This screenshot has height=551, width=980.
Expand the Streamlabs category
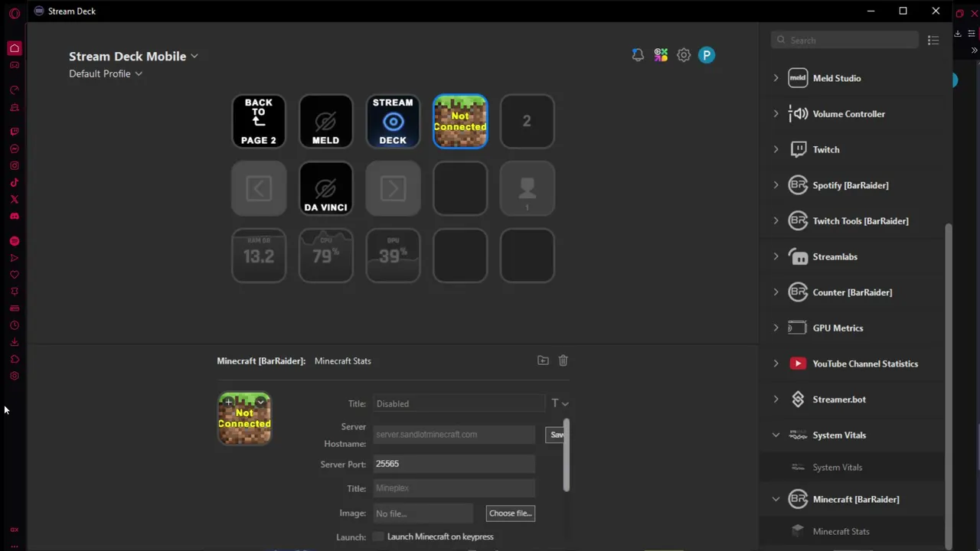(x=776, y=256)
